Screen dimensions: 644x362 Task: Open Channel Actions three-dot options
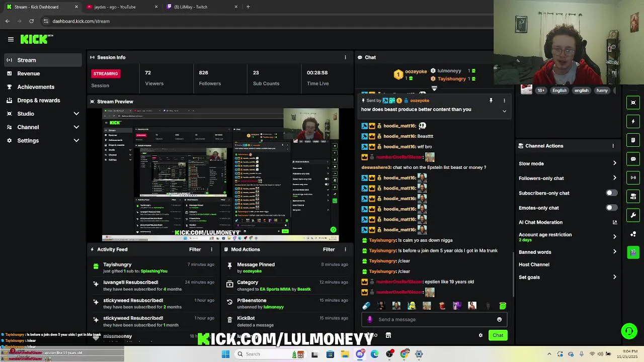click(x=613, y=146)
